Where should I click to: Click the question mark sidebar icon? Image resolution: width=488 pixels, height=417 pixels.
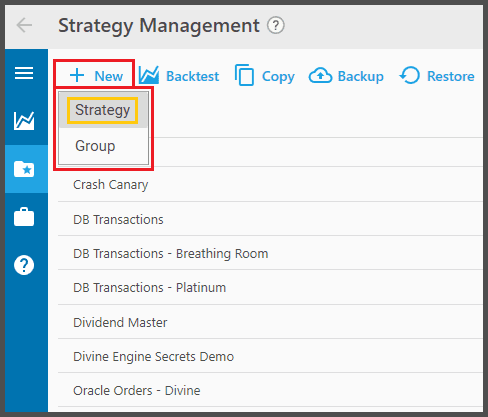tap(24, 265)
